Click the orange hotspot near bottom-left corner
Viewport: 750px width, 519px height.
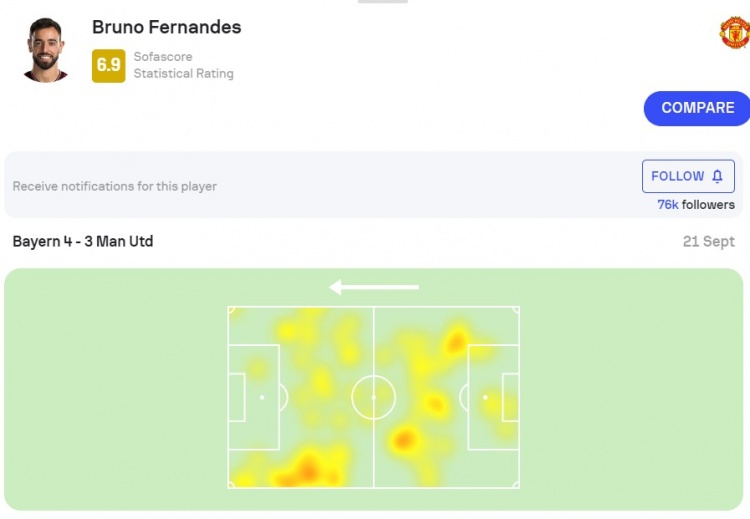point(307,467)
